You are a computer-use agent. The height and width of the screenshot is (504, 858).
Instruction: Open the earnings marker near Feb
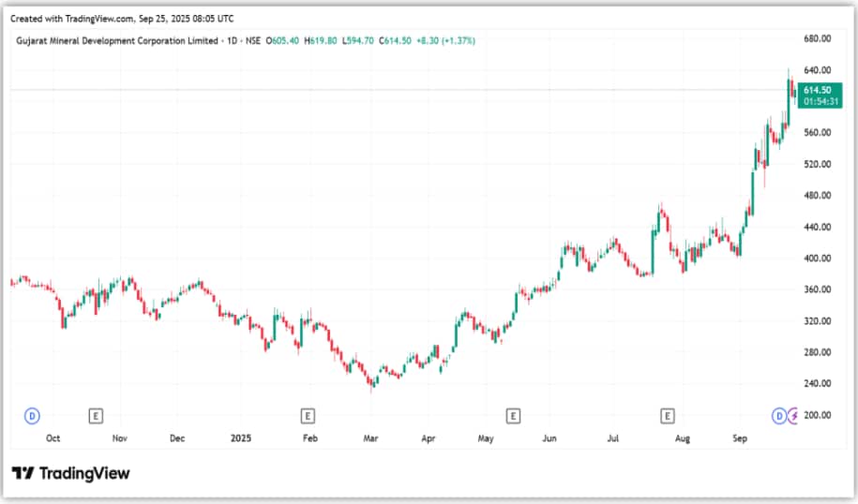coord(307,414)
